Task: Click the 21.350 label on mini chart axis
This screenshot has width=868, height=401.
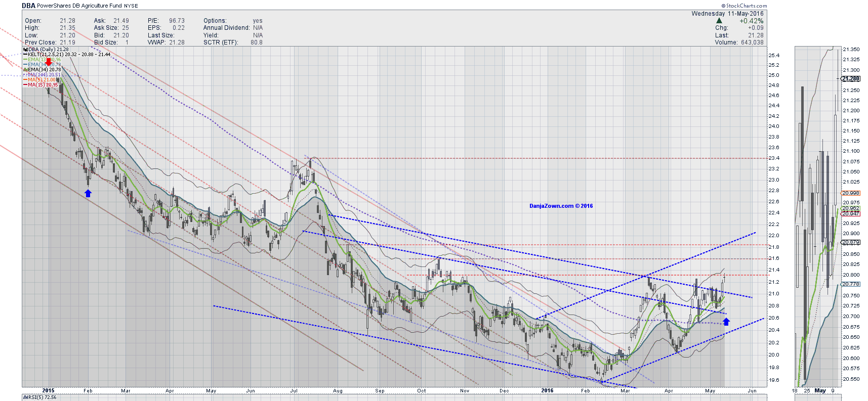Action: [851, 50]
